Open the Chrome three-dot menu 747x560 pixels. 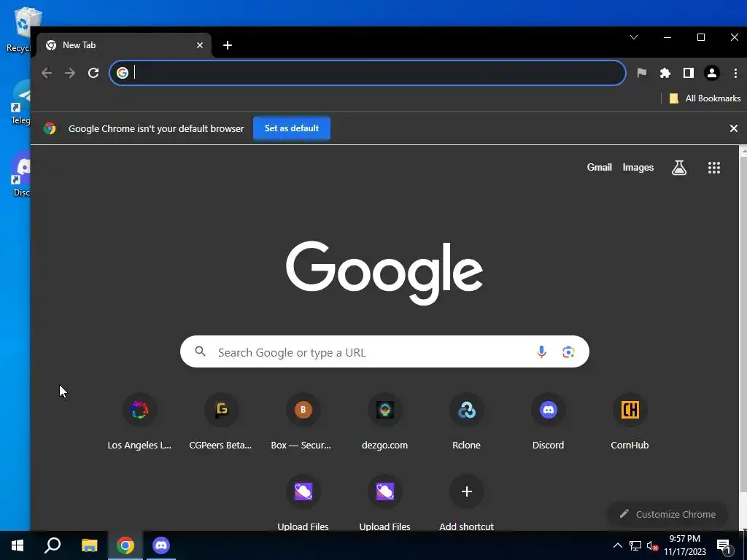735,73
